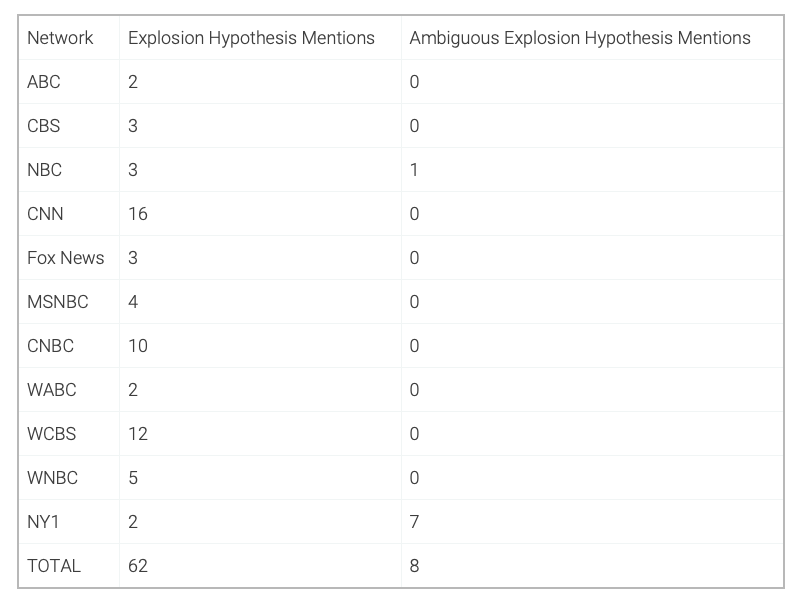This screenshot has width=806, height=605.
Task: Click the CBS row label
Action: click(44, 126)
